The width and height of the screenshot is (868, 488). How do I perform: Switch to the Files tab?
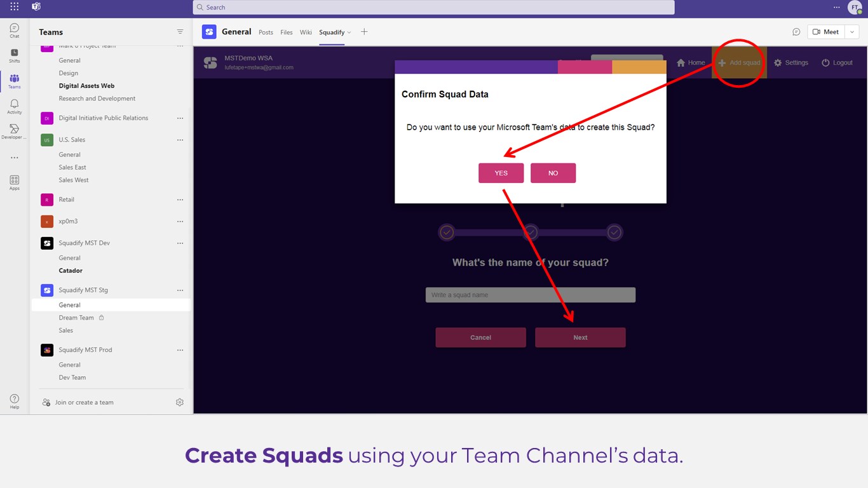[x=287, y=32]
